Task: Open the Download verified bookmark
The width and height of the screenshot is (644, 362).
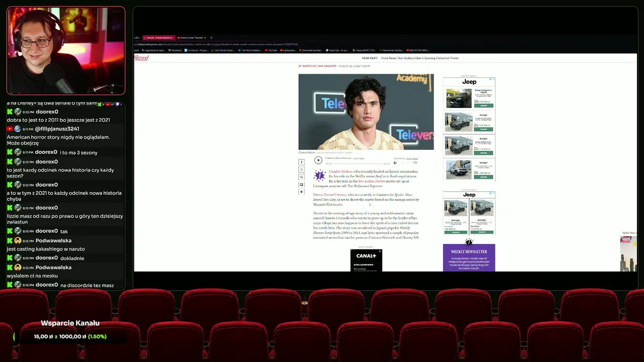Action: [x=311, y=50]
